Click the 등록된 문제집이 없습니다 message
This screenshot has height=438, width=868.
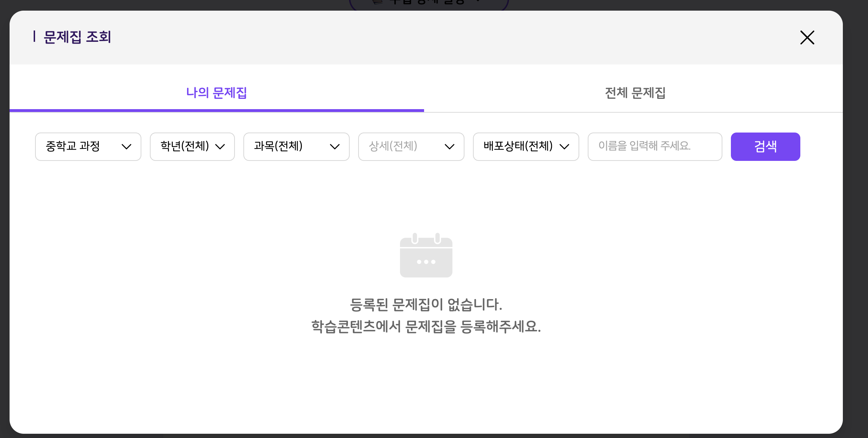[426, 304]
